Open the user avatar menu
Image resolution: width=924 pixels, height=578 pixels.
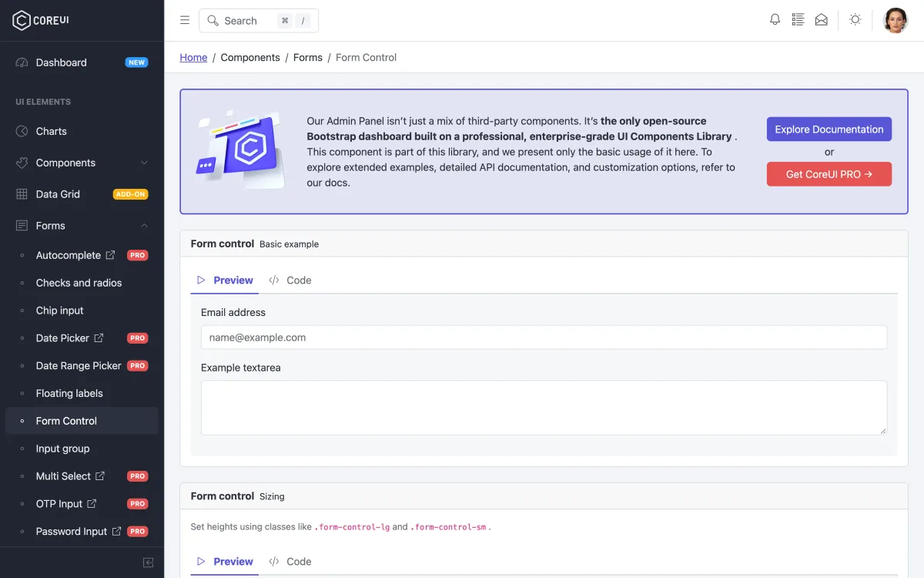(896, 20)
